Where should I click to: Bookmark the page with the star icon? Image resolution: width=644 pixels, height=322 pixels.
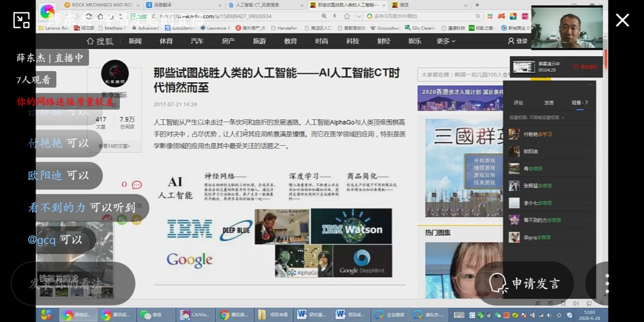[347, 16]
